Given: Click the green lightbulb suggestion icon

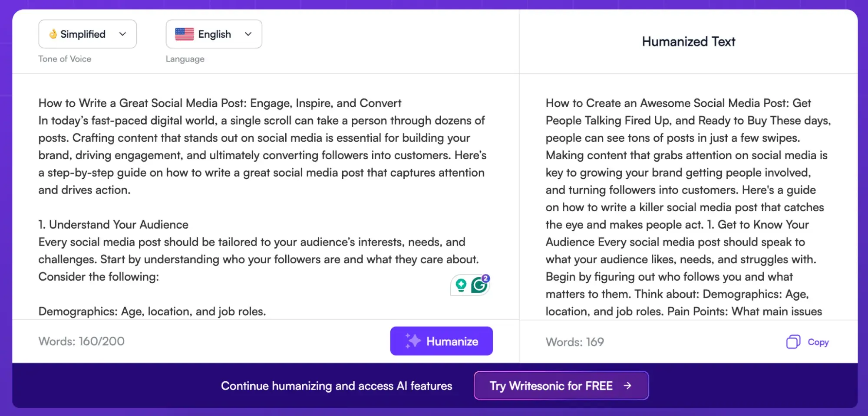Looking at the screenshot, I should pos(461,285).
